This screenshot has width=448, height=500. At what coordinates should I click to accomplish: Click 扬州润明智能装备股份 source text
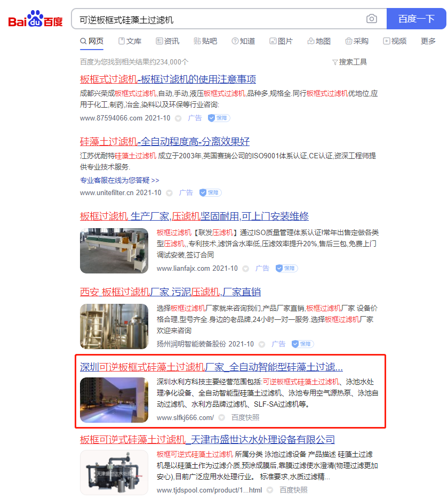point(191,344)
